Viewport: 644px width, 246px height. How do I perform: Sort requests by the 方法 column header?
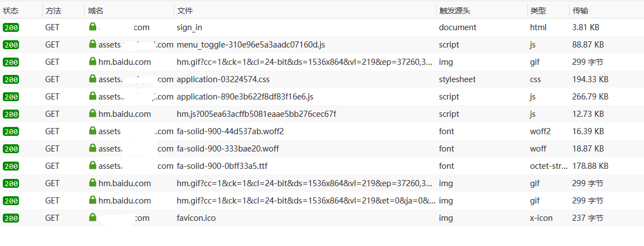[x=54, y=11]
